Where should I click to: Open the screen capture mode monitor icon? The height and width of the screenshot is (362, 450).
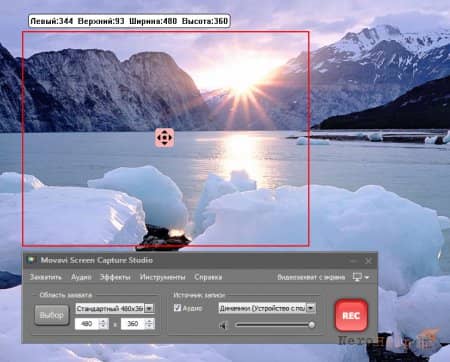pyautogui.click(x=357, y=277)
